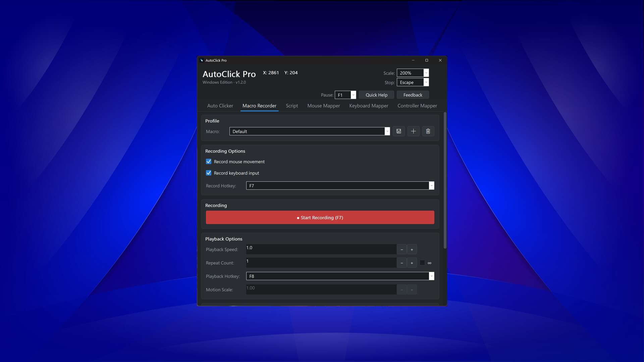
Task: Select the Macro Recorder tab
Action: point(259,106)
